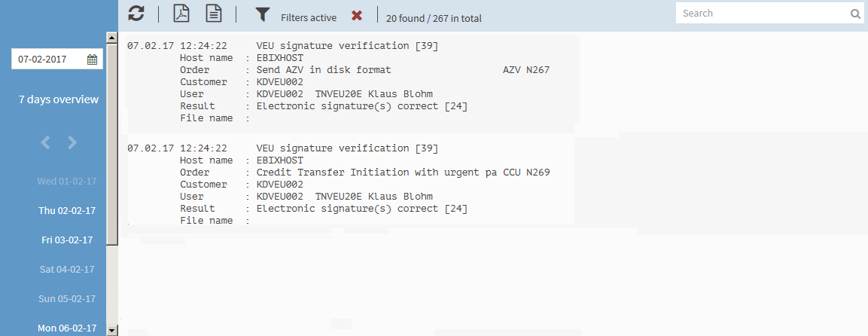The width and height of the screenshot is (868, 336).
Task: Select Thu 02-02-17 in sidebar
Action: 67,211
